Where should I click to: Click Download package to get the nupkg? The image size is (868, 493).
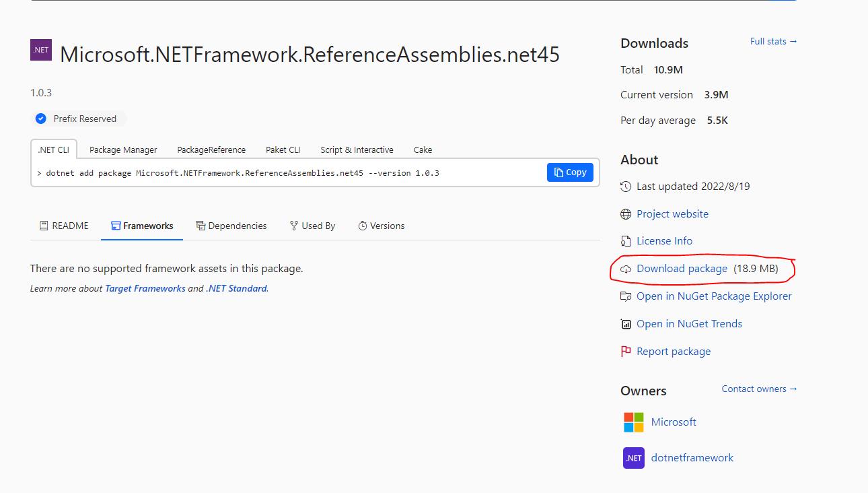point(682,269)
